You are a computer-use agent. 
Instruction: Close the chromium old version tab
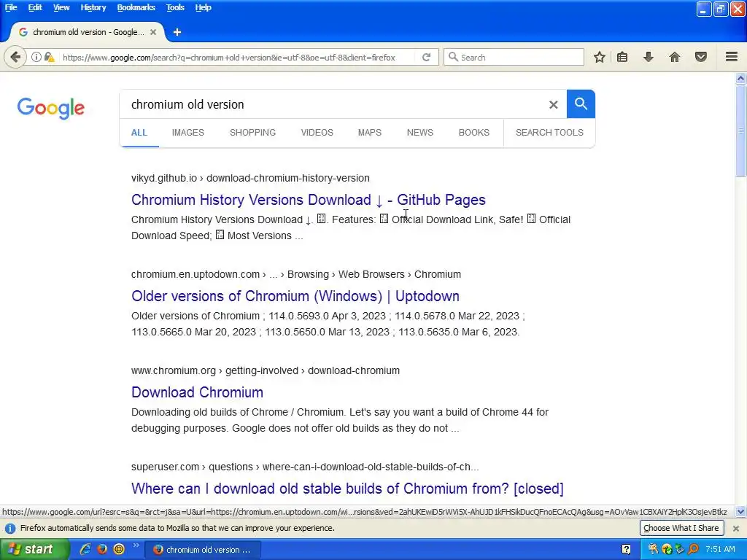coord(153,32)
